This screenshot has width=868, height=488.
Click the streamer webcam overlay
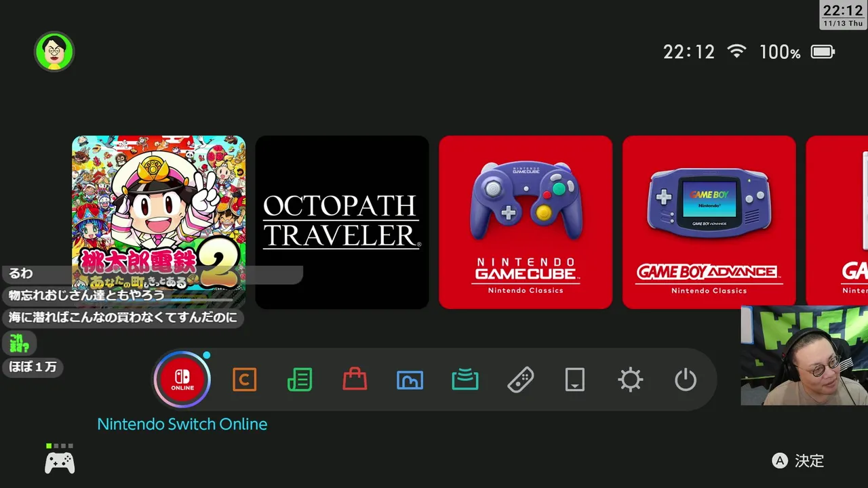[804, 356]
